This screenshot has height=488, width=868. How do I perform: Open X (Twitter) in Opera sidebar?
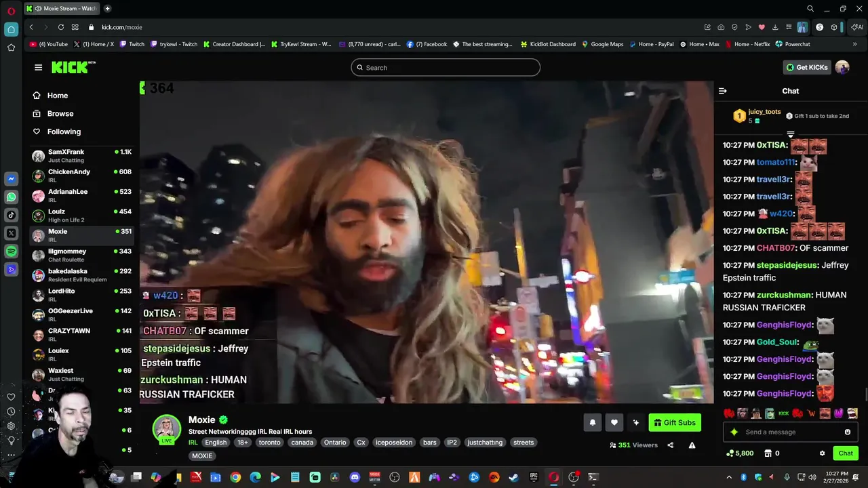[11, 233]
